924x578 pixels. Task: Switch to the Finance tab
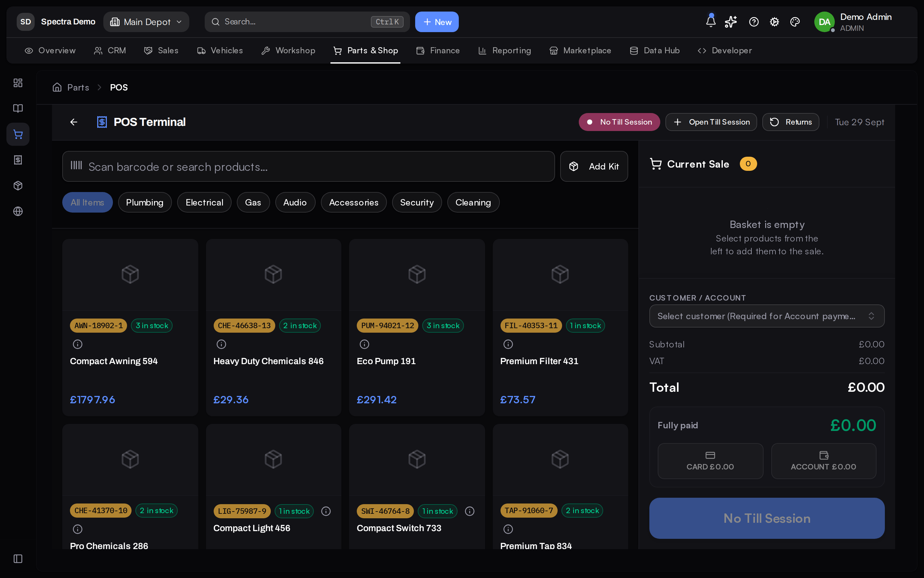point(438,50)
